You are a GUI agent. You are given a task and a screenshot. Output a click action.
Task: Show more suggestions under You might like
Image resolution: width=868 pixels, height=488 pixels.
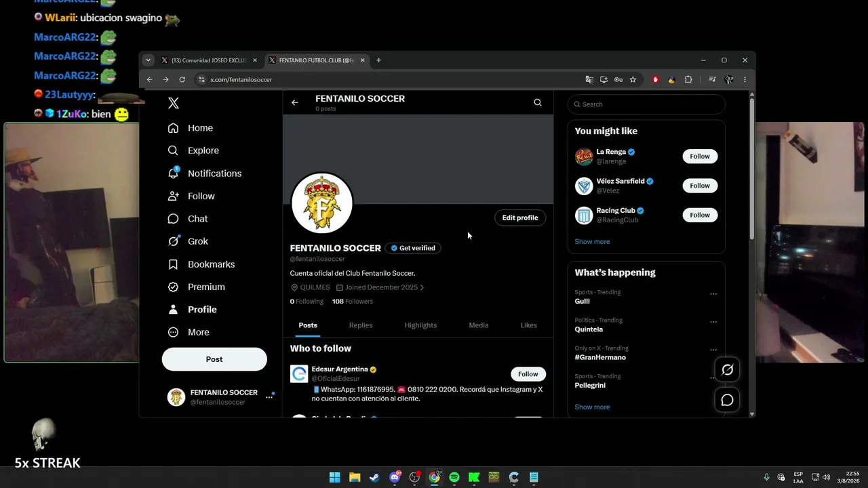592,242
